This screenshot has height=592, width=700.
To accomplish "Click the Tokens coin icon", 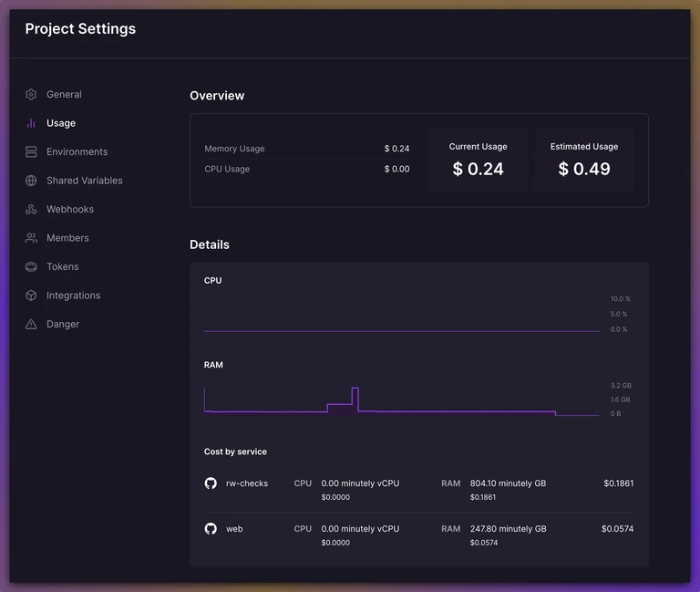I will [x=31, y=266].
